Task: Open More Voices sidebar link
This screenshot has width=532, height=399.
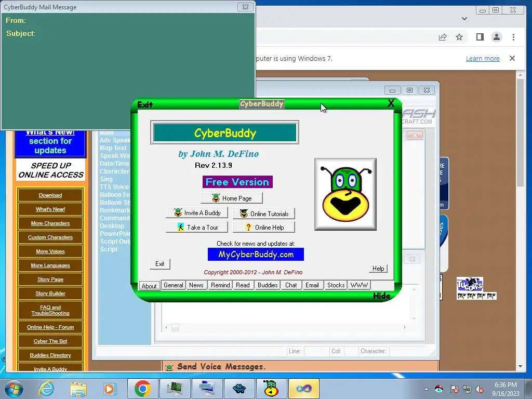Action: point(50,251)
